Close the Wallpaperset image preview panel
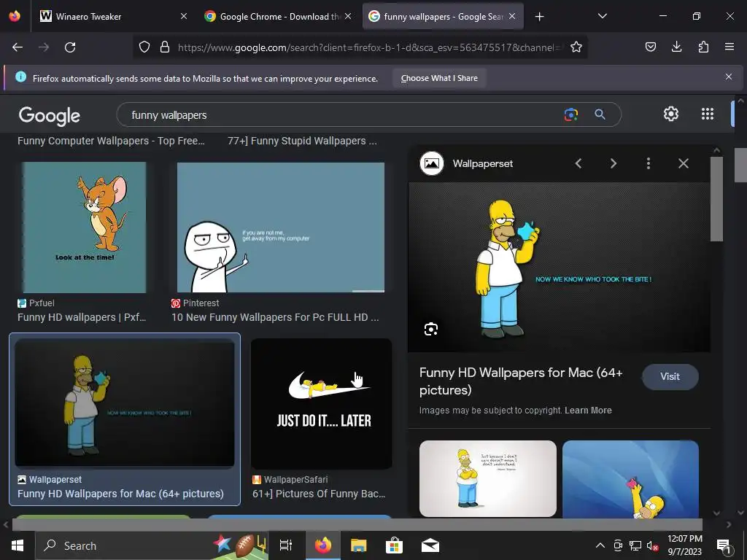 click(x=683, y=163)
